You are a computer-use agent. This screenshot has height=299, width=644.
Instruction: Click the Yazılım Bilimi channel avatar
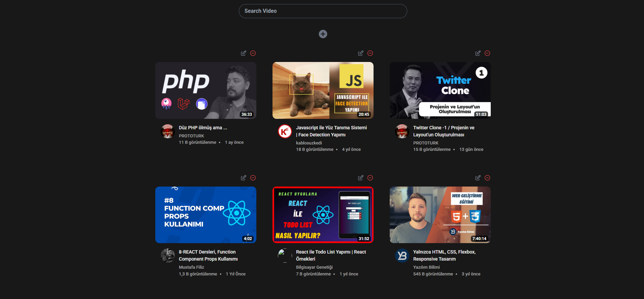(402, 256)
